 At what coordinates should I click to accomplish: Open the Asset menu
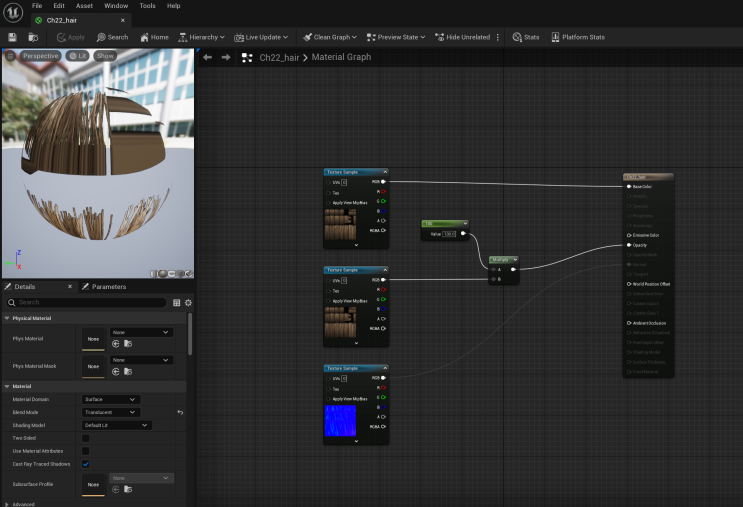(84, 6)
